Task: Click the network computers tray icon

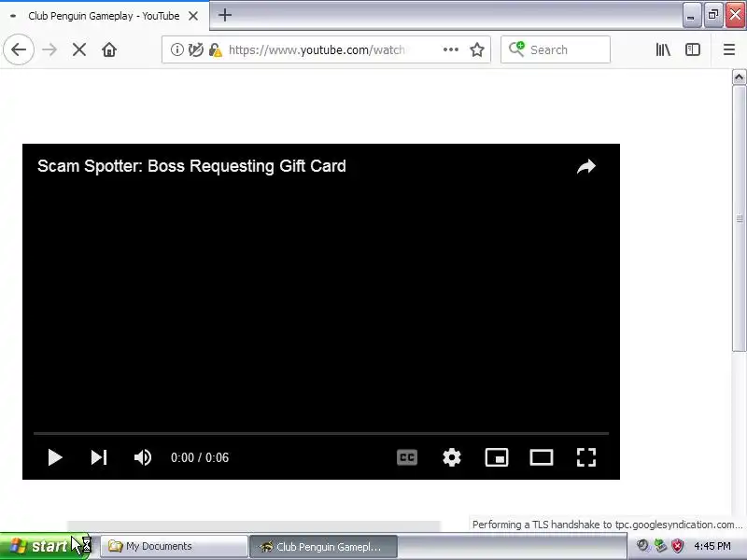Action: tap(660, 546)
